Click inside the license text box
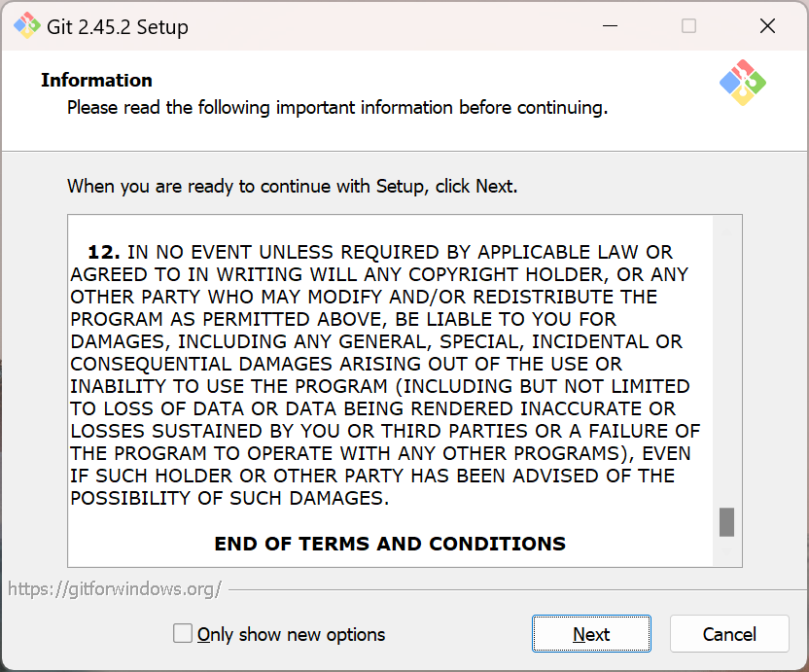The width and height of the screenshot is (809, 672). pyautogui.click(x=389, y=389)
